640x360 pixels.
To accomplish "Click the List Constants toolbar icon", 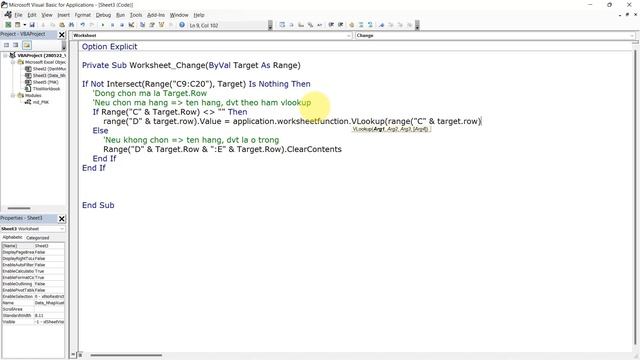I will [x=291, y=25].
